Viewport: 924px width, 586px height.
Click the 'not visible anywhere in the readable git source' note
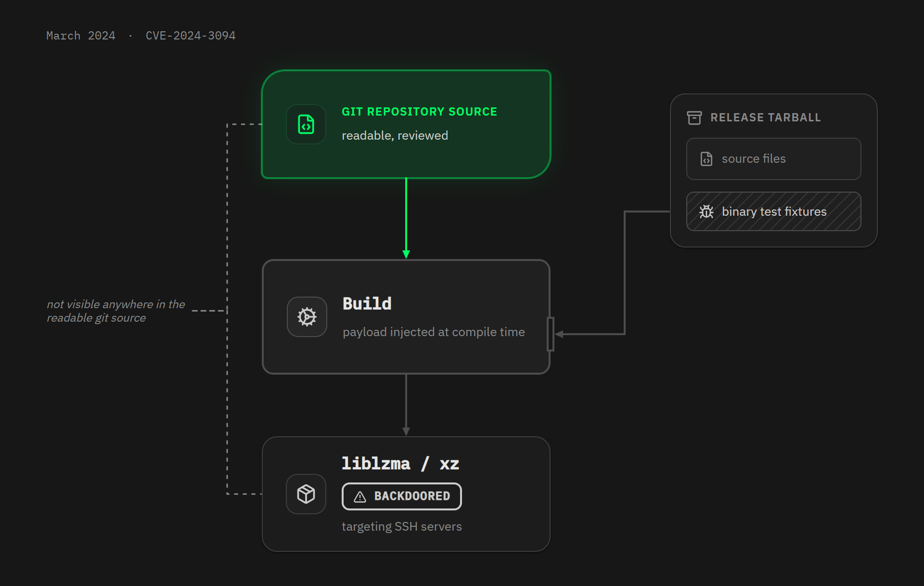pos(116,311)
